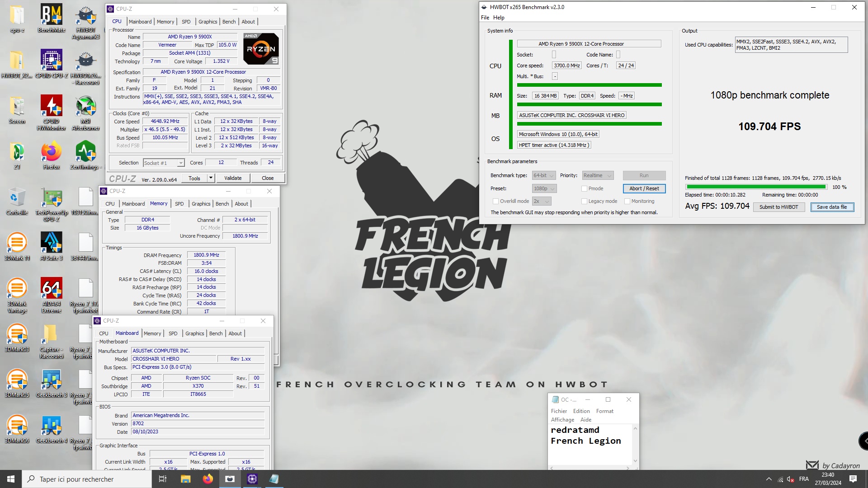Open the Corbeille recycle bin

pyautogui.click(x=17, y=201)
